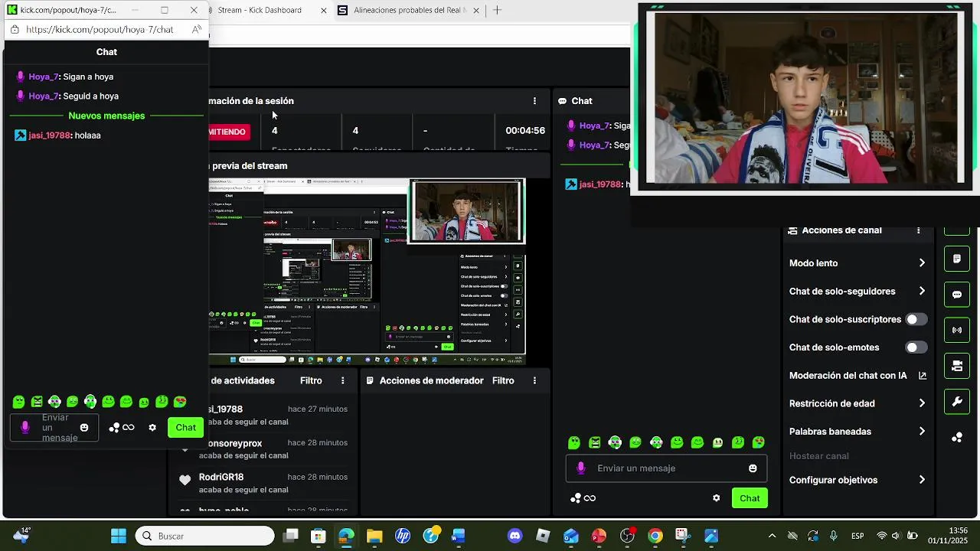The height and width of the screenshot is (551, 980).
Task: Open emoji picker in dashboard chat input
Action: [x=753, y=468]
